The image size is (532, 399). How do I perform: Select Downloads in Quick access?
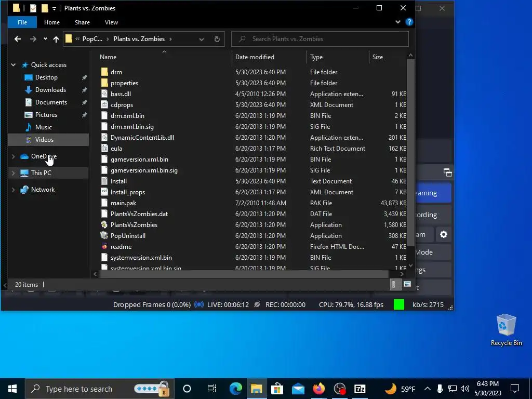coord(50,90)
